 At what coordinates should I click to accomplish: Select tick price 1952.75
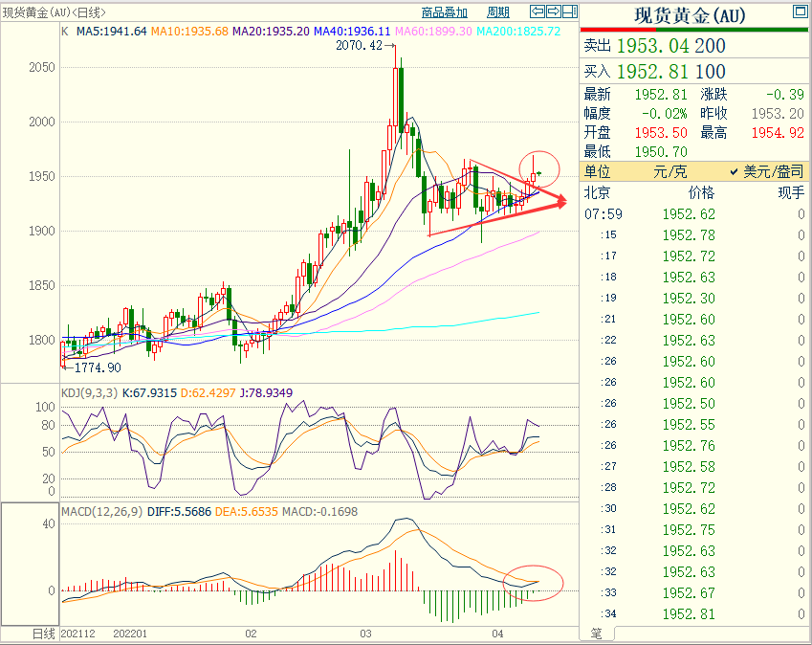(689, 530)
